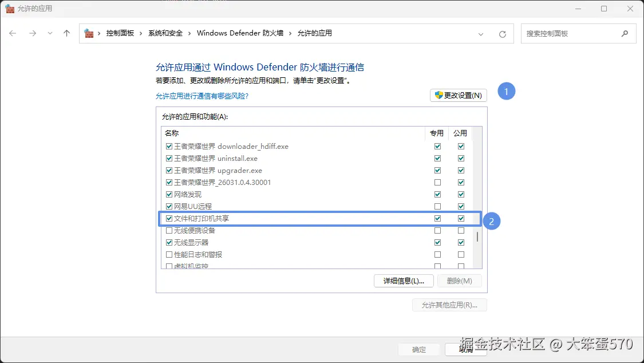This screenshot has width=644, height=363.
Task: Select the 性能日志和警报 row text
Action: coord(198,255)
